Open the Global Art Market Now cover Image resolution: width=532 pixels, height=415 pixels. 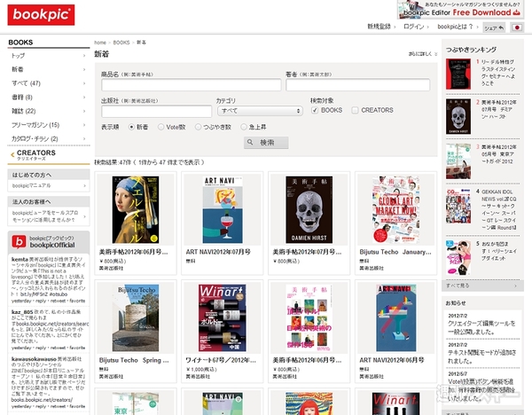coord(395,209)
